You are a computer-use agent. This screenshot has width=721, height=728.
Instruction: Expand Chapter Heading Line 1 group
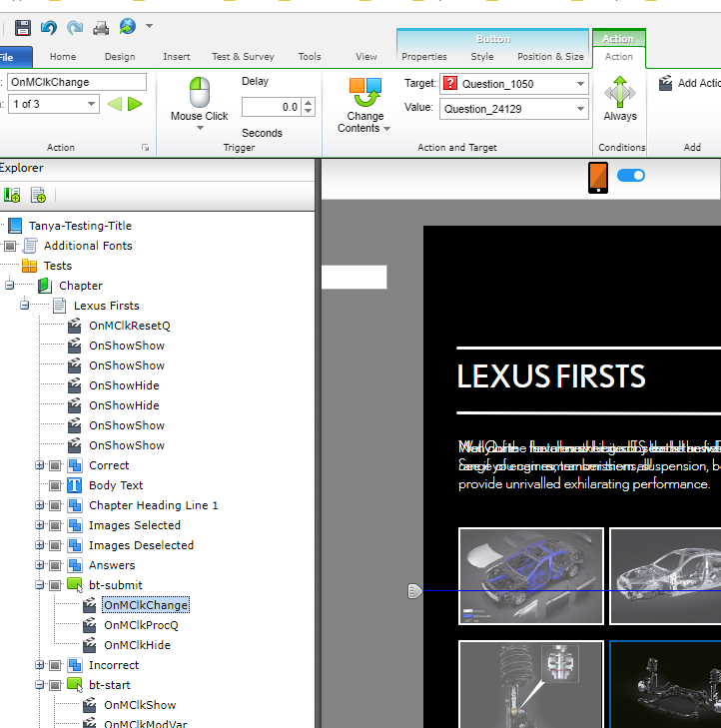pyautogui.click(x=40, y=505)
